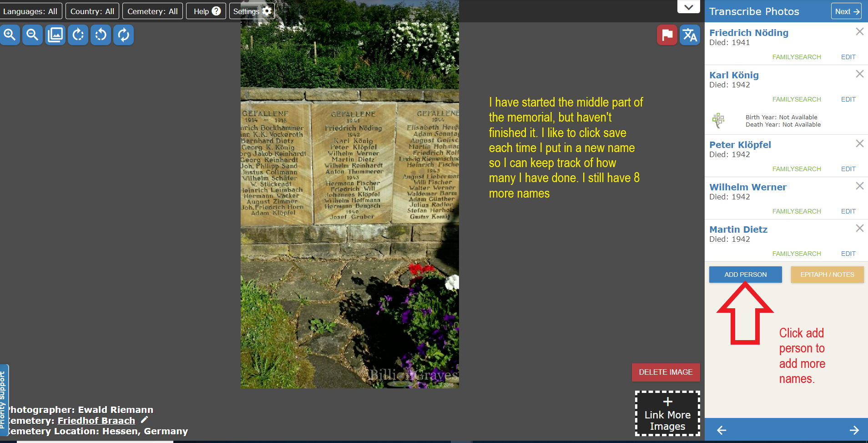Image resolution: width=868 pixels, height=443 pixels.
Task: Click the ADD PERSON button
Action: (745, 274)
